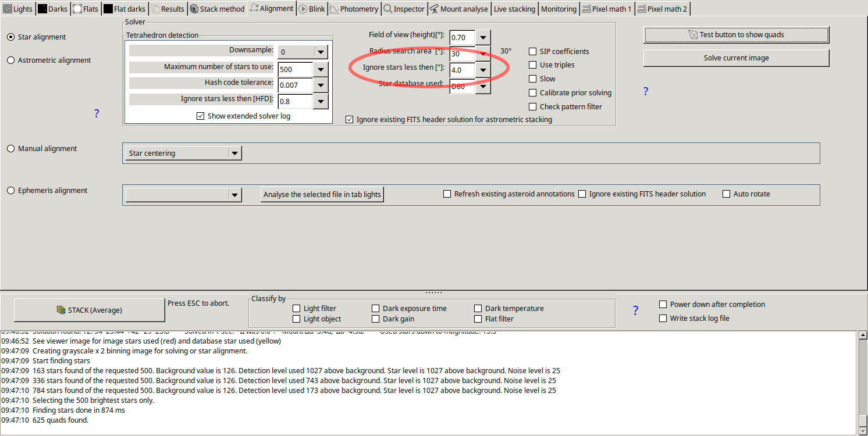Open help question mark near Solve button
The width and height of the screenshot is (868, 436).
[x=646, y=91]
